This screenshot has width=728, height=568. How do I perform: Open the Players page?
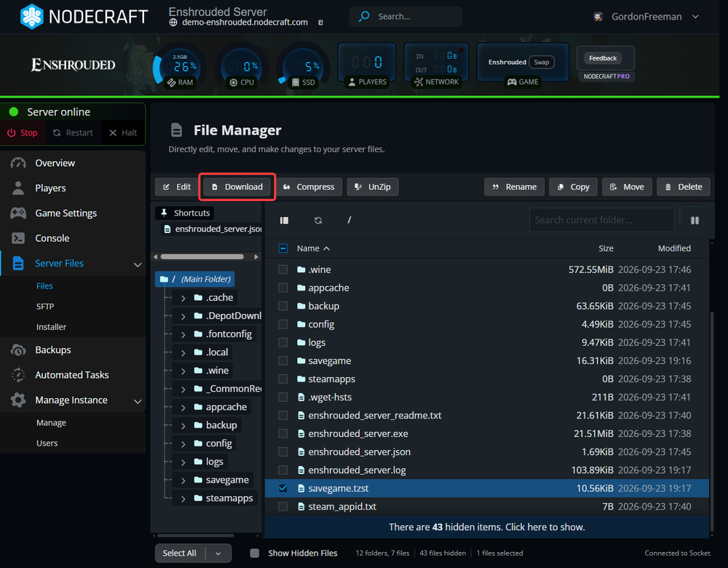(50, 188)
